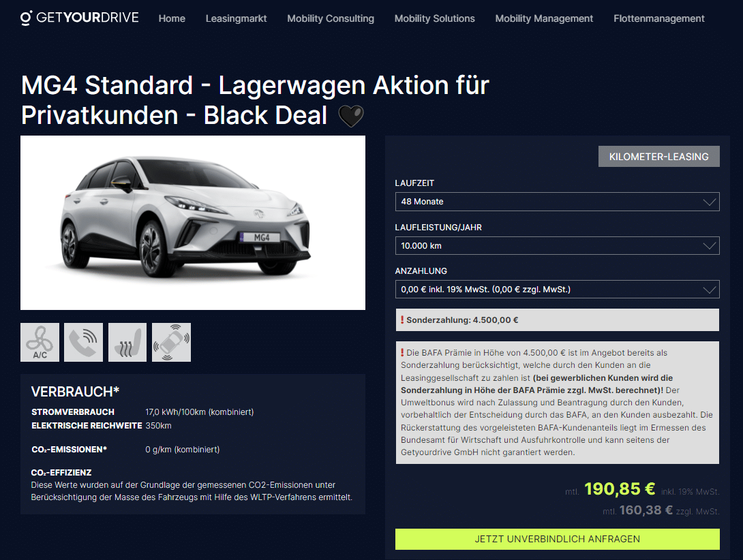Click the heated seat feature icon

(x=127, y=342)
